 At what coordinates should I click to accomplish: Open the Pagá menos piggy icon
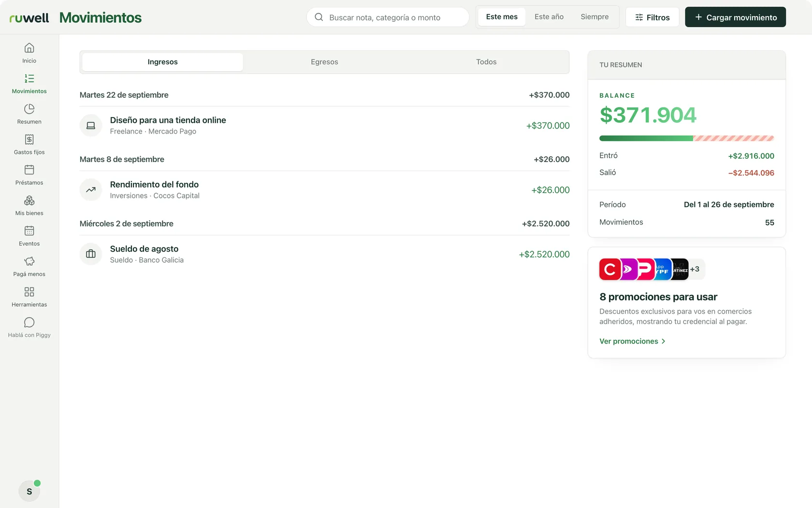29,261
